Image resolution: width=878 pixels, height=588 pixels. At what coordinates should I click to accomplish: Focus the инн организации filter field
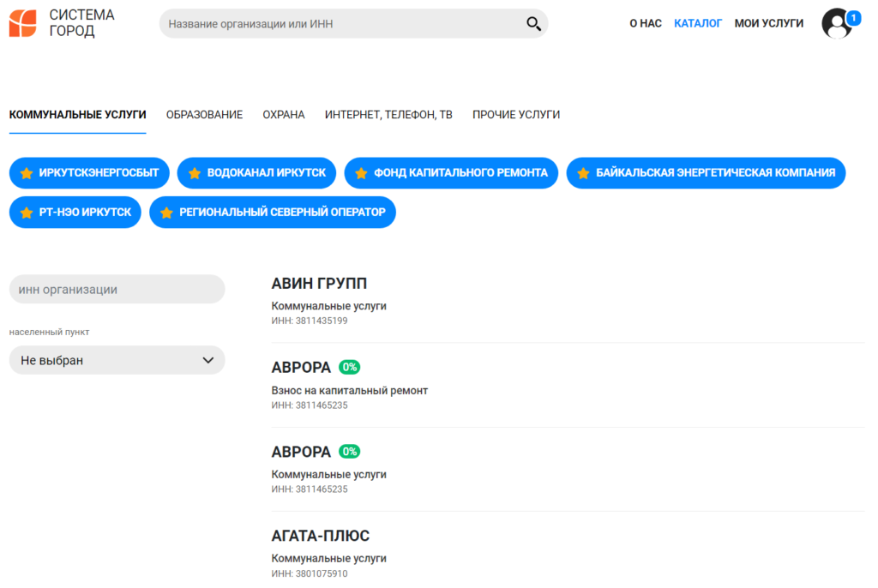pos(117,289)
